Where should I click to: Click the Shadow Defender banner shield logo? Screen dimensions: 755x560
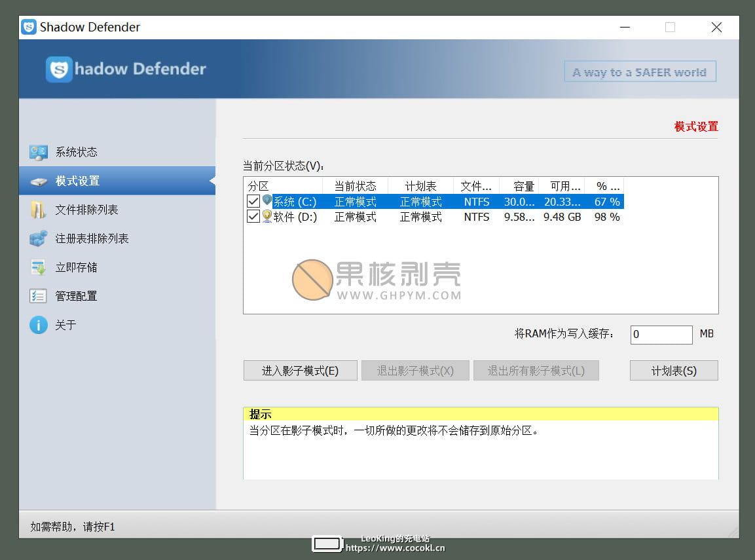click(x=59, y=69)
